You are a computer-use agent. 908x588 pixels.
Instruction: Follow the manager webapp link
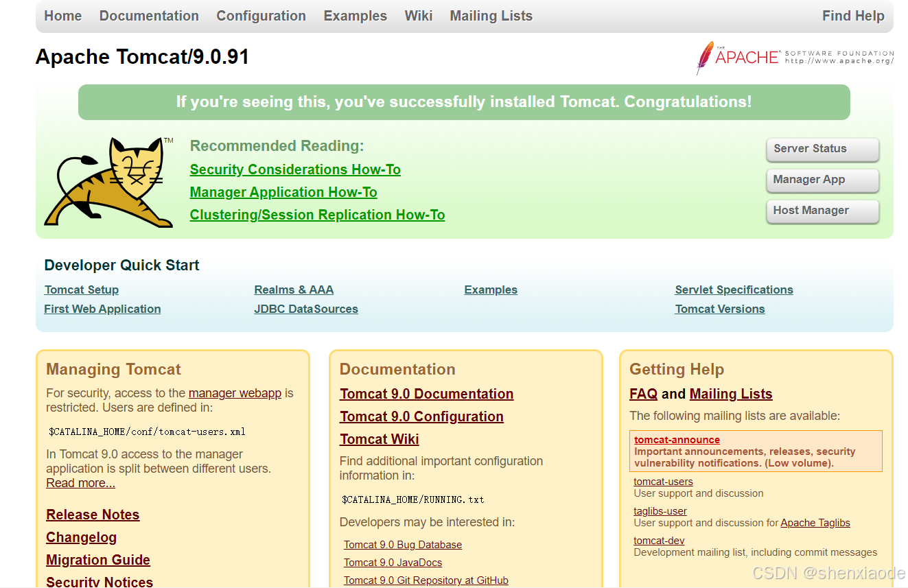click(x=235, y=393)
